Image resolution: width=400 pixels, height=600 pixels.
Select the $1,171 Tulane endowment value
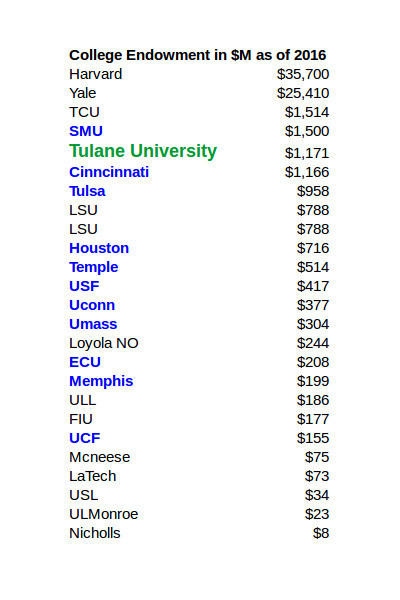(307, 153)
